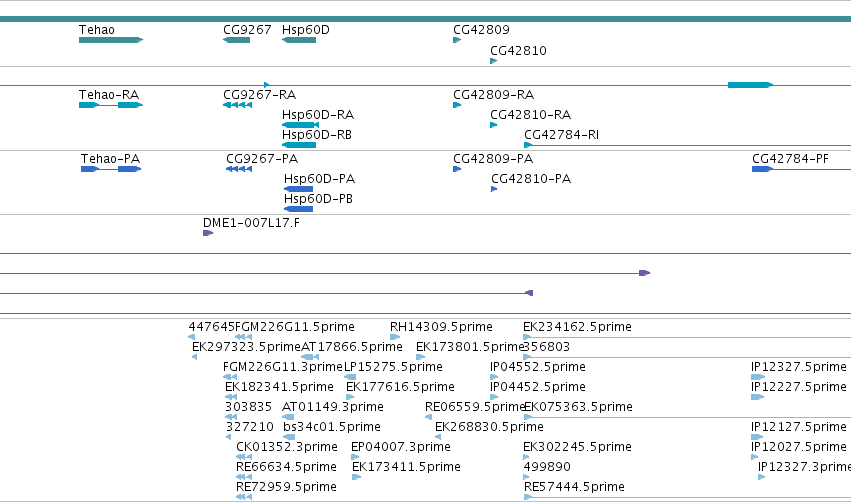Select the FGM226G11.3prime EST
851x502 pixels.
point(230,377)
